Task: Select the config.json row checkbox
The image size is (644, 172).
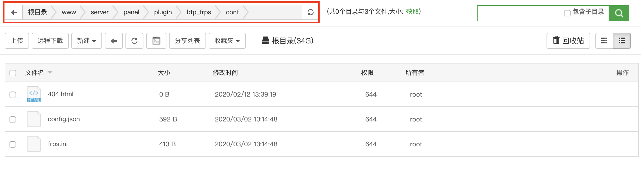Action: point(13,120)
